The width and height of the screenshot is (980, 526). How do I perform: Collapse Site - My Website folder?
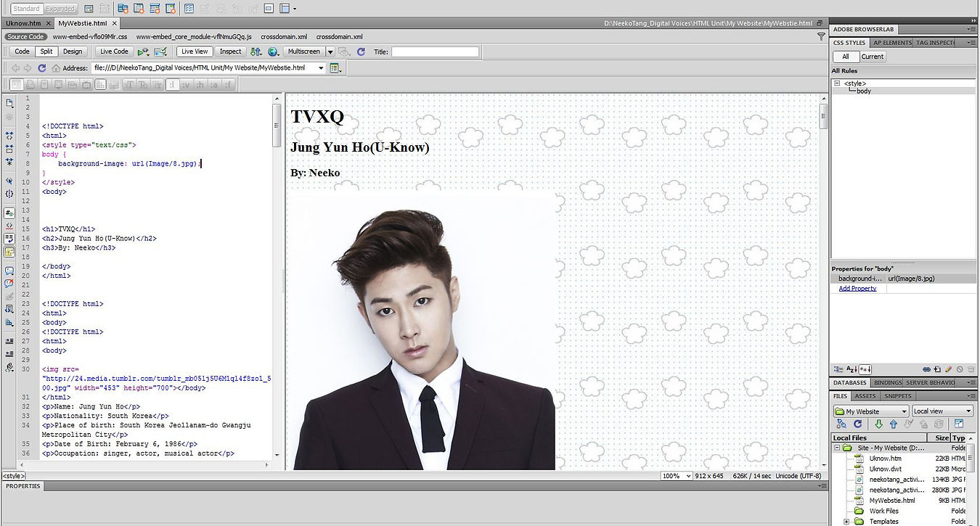tap(837, 448)
